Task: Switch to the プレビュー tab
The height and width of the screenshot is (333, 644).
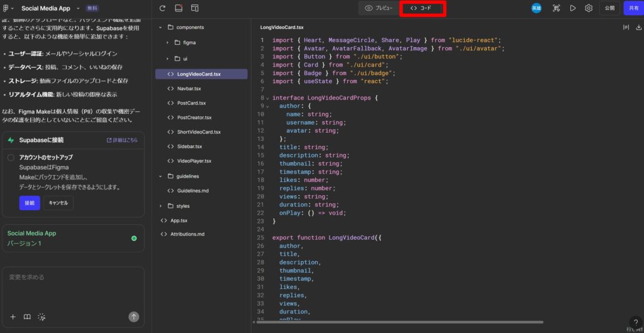Action: [x=379, y=8]
